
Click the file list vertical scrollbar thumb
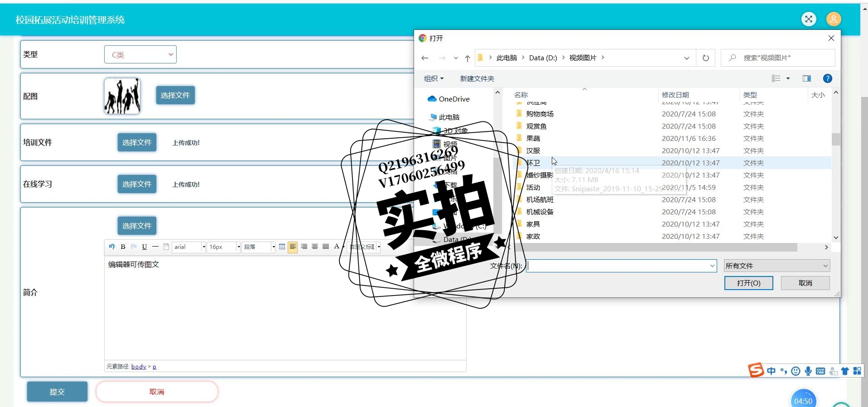836,139
